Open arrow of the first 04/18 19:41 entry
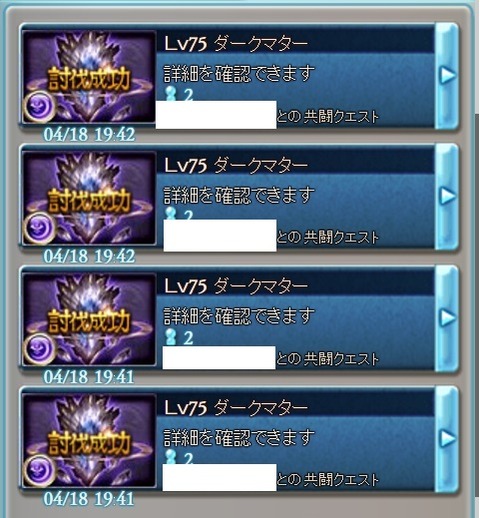This screenshot has height=518, width=480. [x=447, y=317]
